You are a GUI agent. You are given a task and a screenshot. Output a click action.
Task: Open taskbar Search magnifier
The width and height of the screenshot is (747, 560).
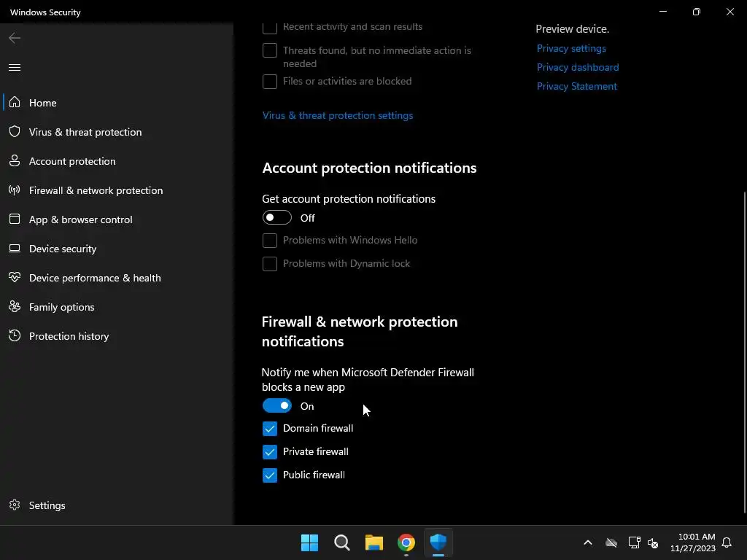341,542
